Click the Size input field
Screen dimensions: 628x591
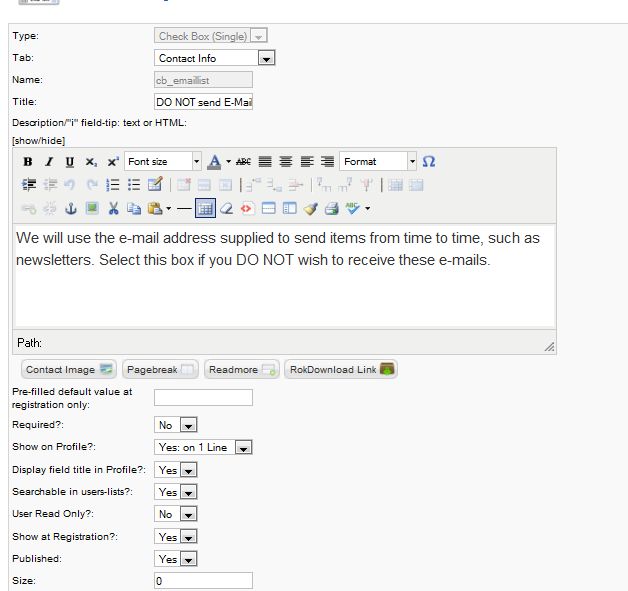[x=203, y=581]
